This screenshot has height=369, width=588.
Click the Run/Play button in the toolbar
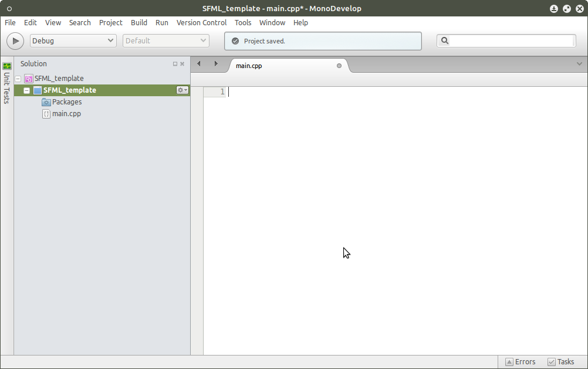(x=15, y=40)
